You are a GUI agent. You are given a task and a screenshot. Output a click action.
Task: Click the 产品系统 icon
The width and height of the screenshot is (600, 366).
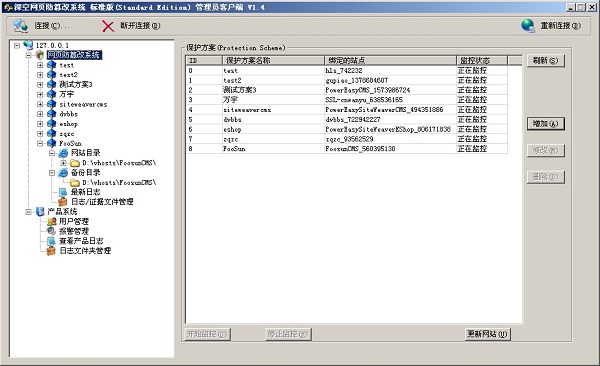(40, 211)
